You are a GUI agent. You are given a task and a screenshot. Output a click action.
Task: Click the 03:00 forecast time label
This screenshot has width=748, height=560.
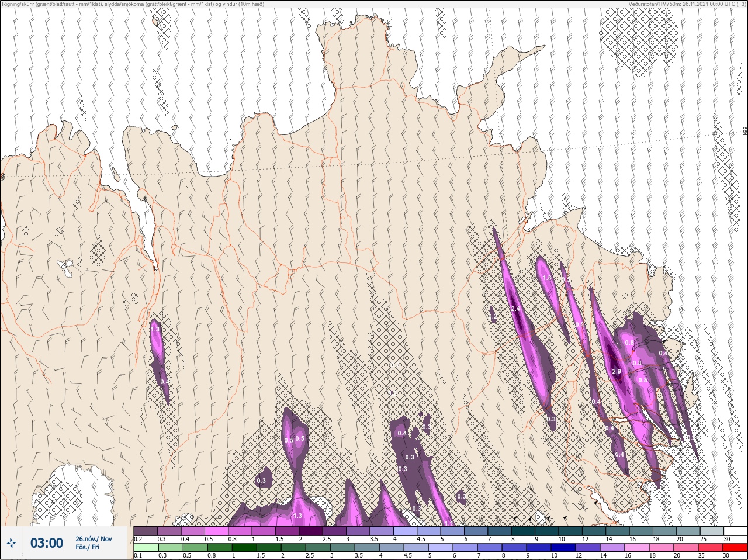(x=46, y=543)
